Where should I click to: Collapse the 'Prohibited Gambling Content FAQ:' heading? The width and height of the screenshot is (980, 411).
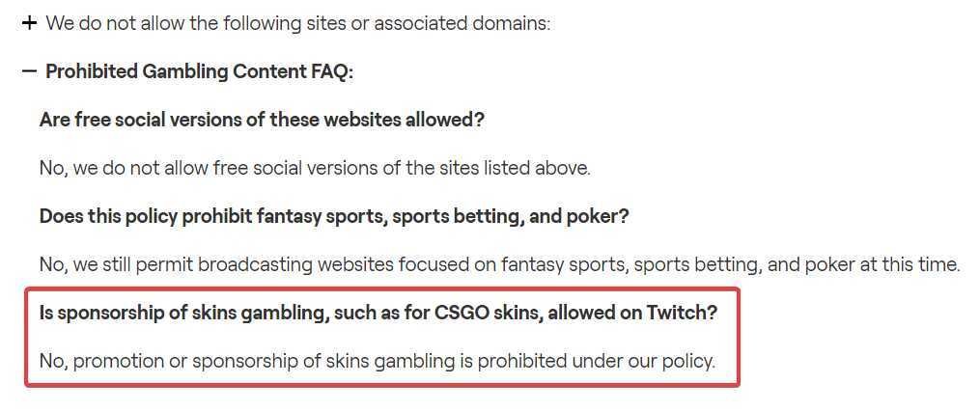[x=199, y=71]
